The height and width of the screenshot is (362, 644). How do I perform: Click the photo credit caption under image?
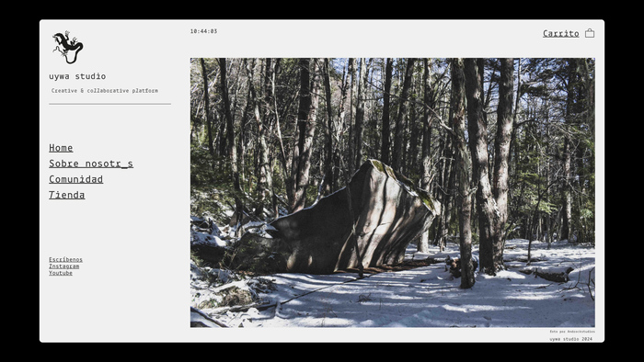(572, 332)
